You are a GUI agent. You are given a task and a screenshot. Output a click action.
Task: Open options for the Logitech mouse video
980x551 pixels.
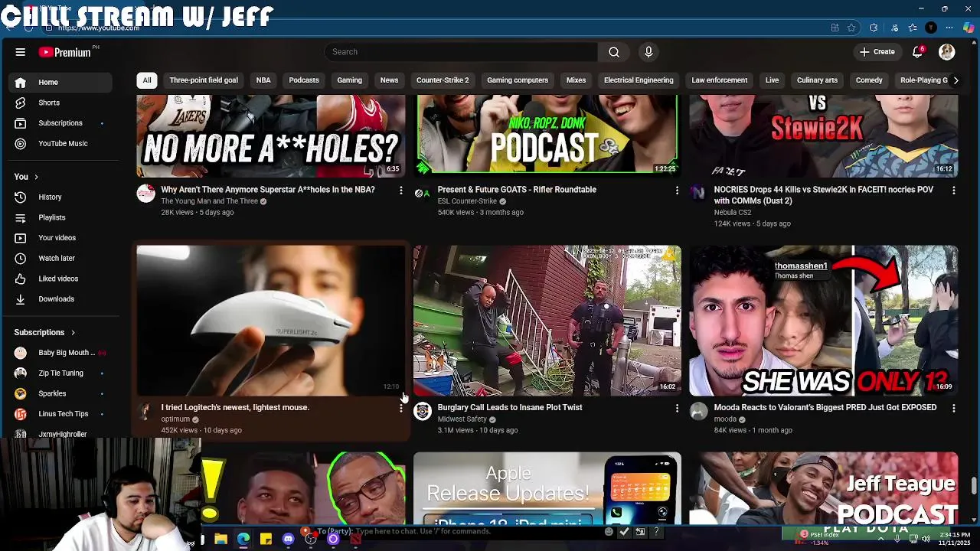400,409
